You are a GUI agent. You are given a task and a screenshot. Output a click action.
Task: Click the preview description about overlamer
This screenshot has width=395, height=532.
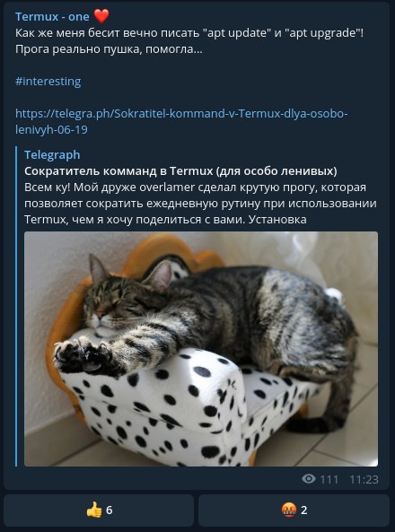200,204
